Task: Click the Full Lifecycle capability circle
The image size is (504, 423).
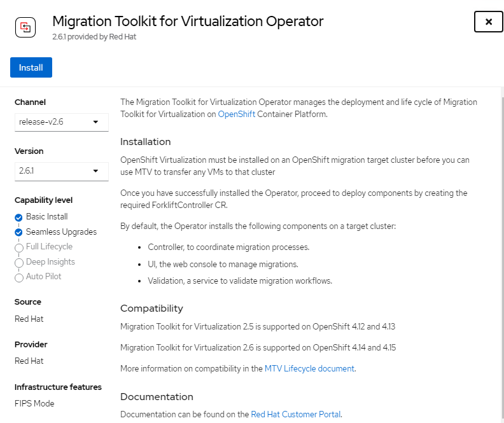Action: click(x=19, y=247)
